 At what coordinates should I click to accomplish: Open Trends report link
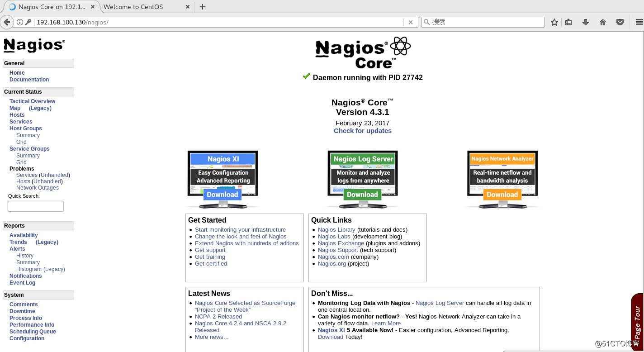(18, 242)
